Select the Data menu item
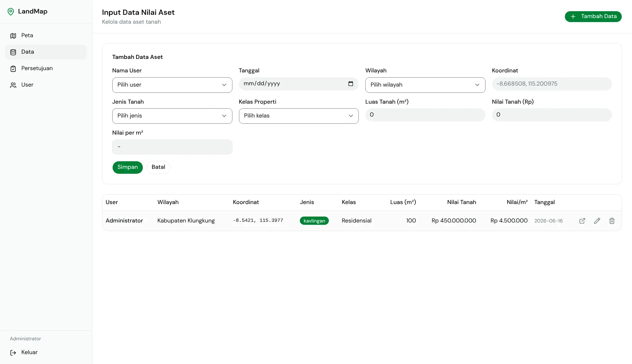This screenshot has width=632, height=364. (46, 52)
